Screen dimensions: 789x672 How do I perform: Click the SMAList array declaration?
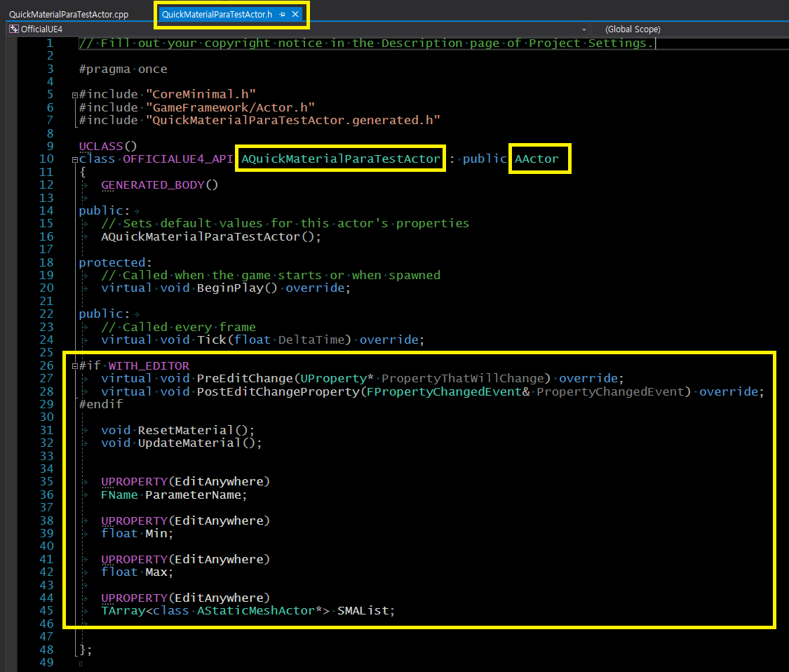click(248, 610)
